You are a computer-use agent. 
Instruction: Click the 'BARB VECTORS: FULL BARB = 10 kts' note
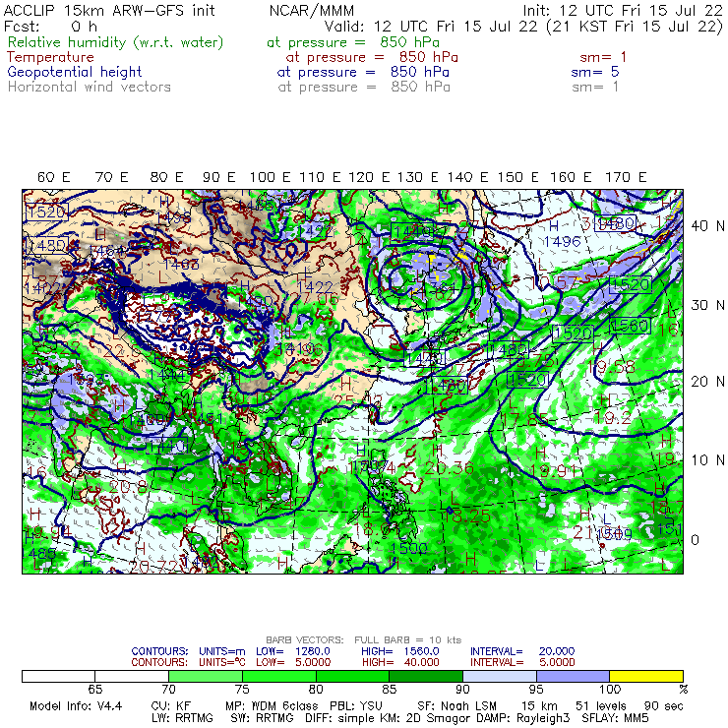coord(364,640)
